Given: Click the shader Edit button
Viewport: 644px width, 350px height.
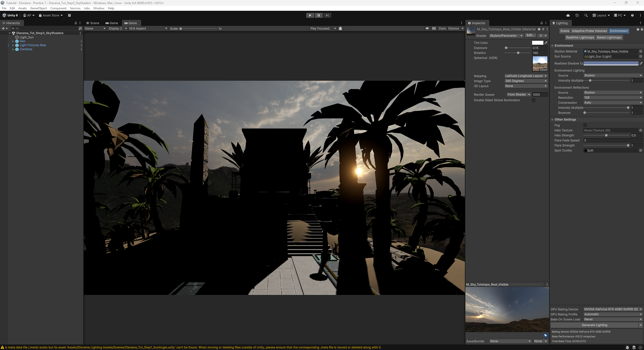Looking at the screenshot, I should click(530, 36).
